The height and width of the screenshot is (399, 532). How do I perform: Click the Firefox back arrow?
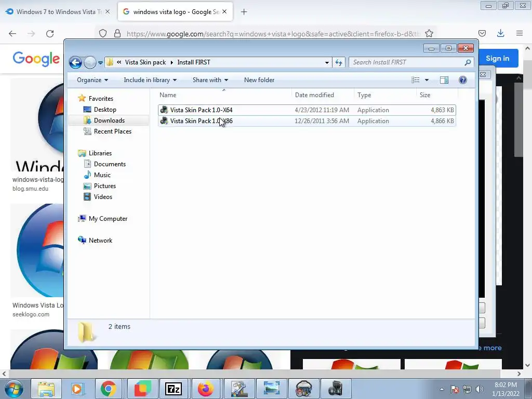pyautogui.click(x=12, y=34)
